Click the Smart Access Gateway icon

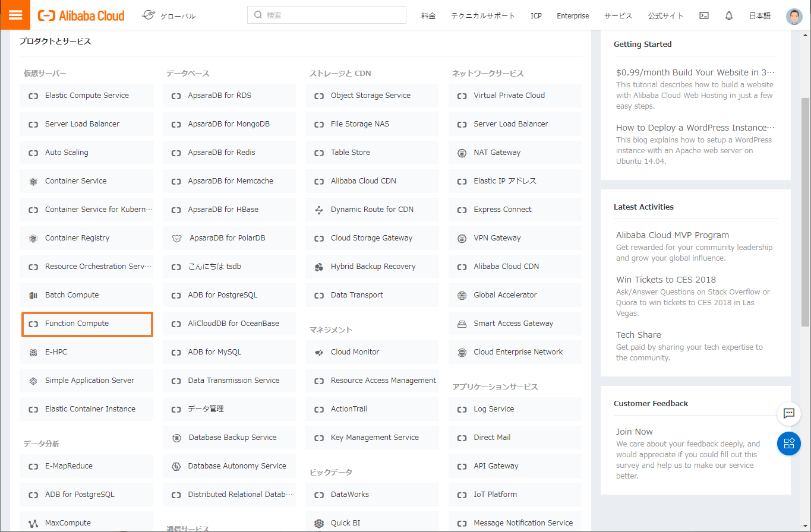pyautogui.click(x=462, y=324)
